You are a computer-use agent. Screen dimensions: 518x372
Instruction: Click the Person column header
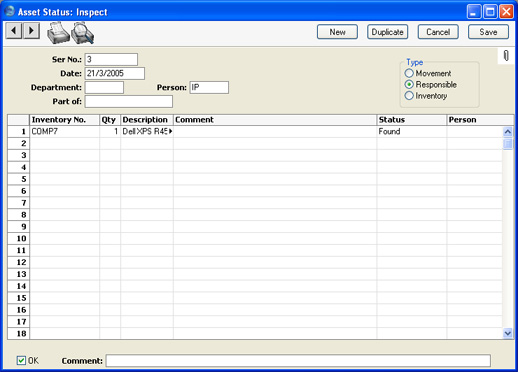tap(480, 120)
